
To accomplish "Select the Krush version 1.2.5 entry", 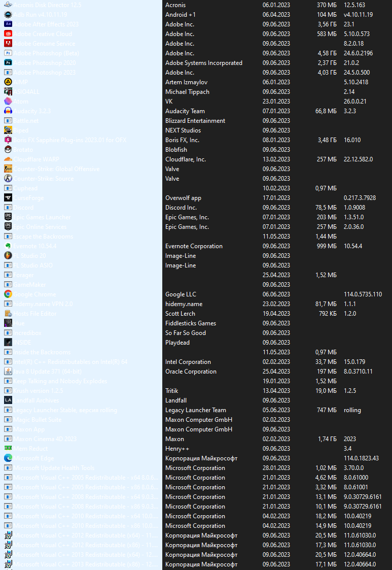I will (38, 391).
